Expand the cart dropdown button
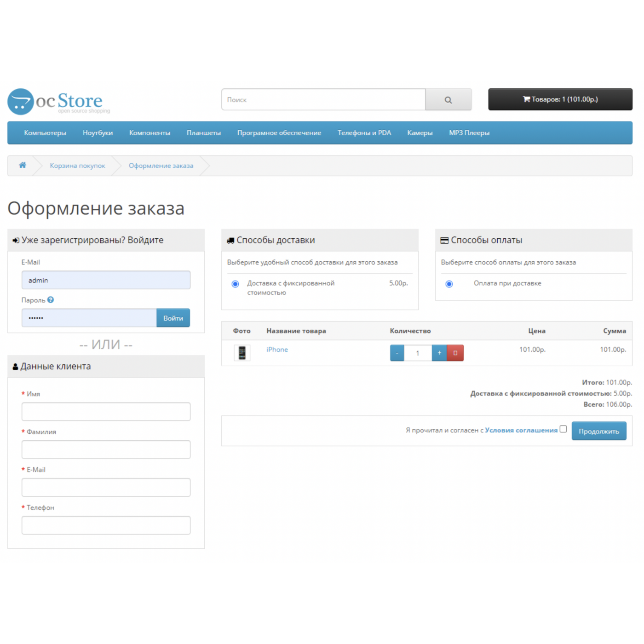Image resolution: width=644 pixels, height=644 pixels. [x=560, y=99]
